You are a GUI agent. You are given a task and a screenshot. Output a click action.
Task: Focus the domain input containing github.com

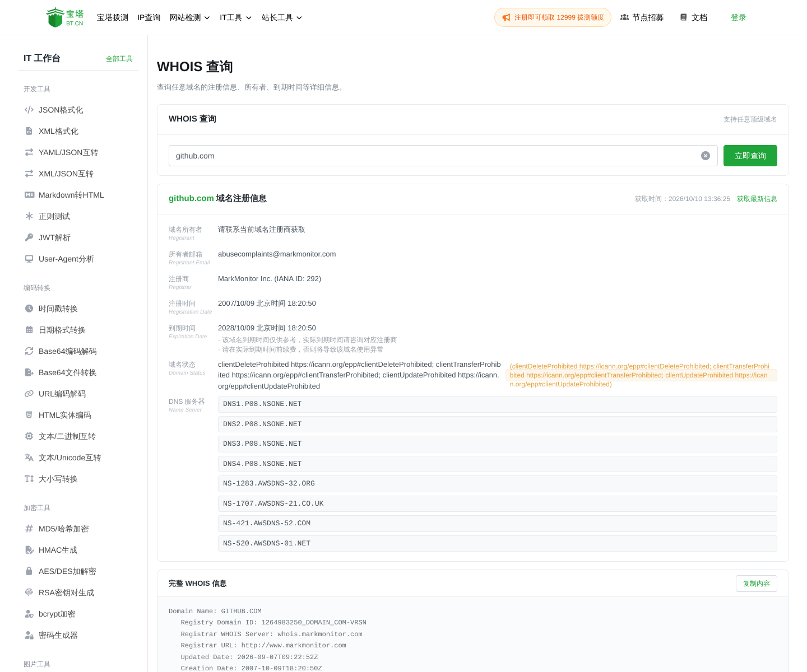tap(443, 156)
